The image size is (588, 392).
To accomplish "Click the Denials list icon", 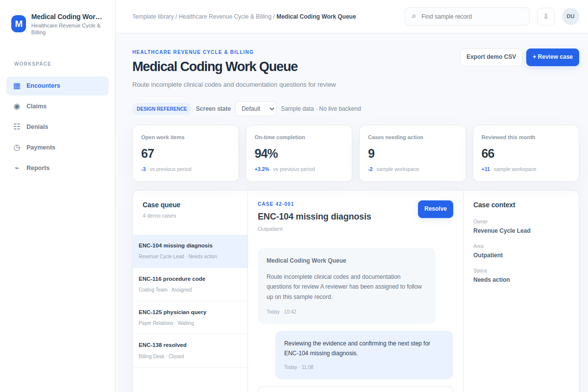I will [x=17, y=127].
